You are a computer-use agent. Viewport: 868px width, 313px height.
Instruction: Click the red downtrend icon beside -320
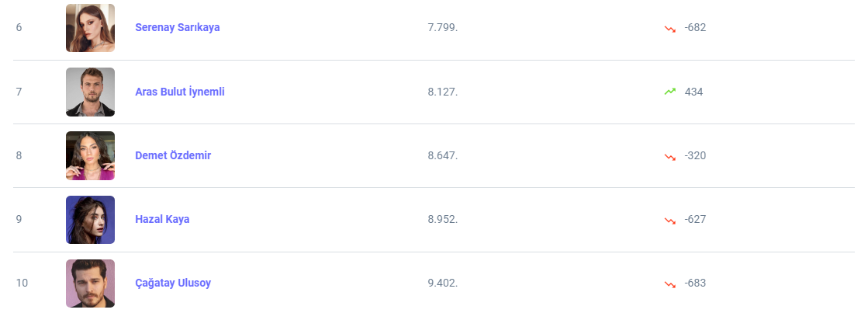[x=670, y=156]
